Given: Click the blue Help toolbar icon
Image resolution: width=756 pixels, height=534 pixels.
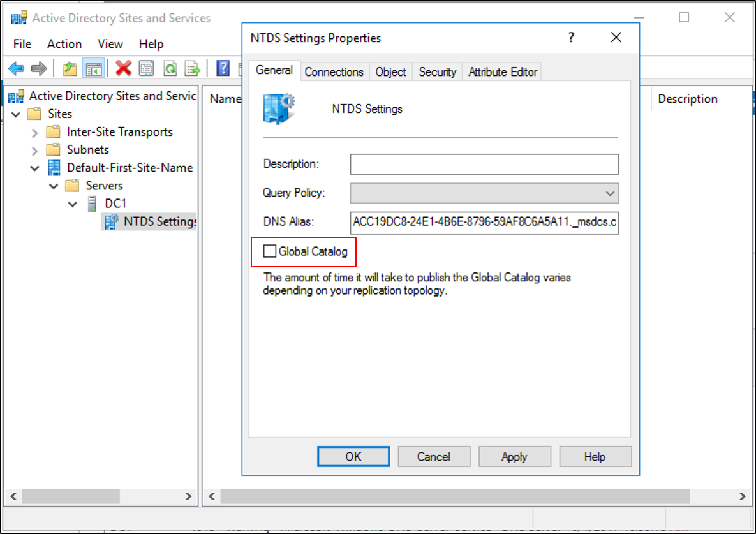Looking at the screenshot, I should 223,68.
